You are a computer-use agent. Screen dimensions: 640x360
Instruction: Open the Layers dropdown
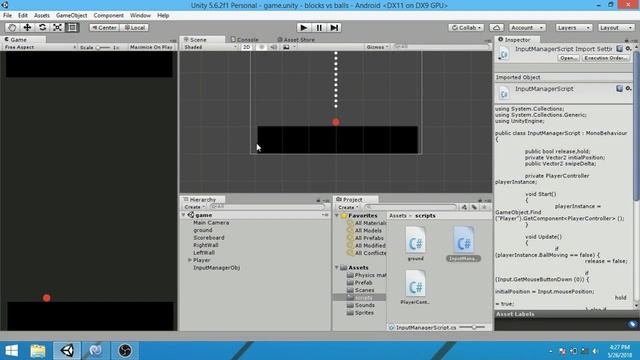click(x=573, y=28)
